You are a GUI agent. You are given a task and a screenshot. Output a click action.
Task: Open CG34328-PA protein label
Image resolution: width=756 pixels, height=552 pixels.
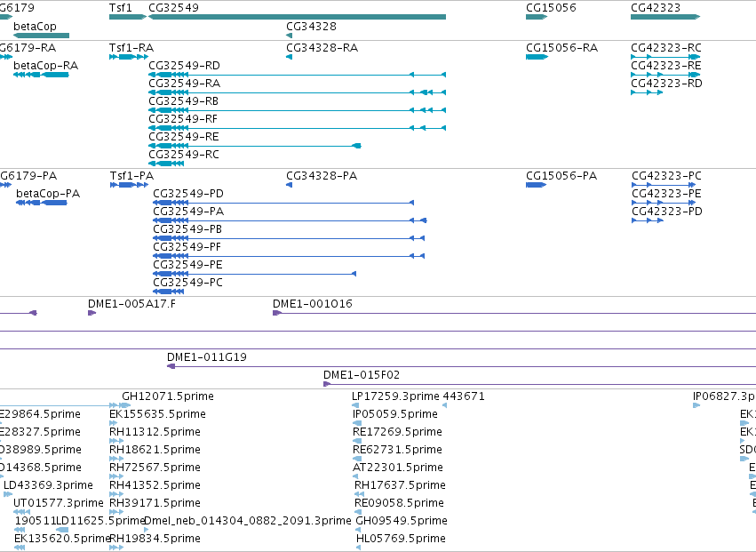(x=322, y=176)
